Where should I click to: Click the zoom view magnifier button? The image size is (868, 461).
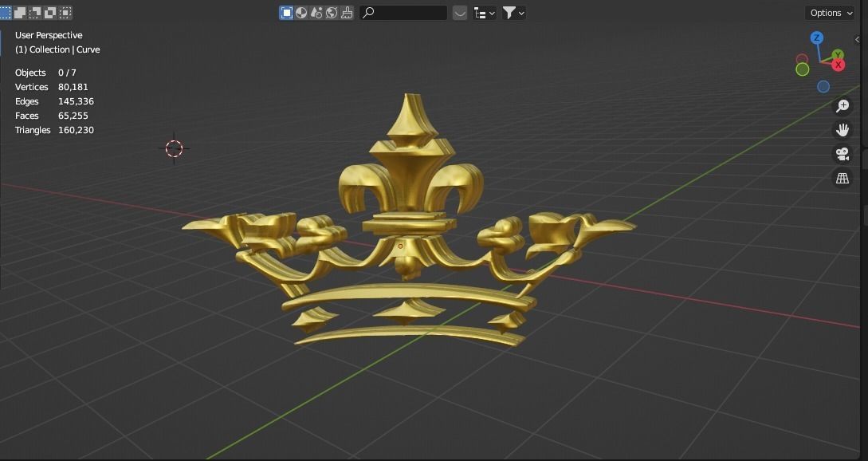click(x=842, y=106)
